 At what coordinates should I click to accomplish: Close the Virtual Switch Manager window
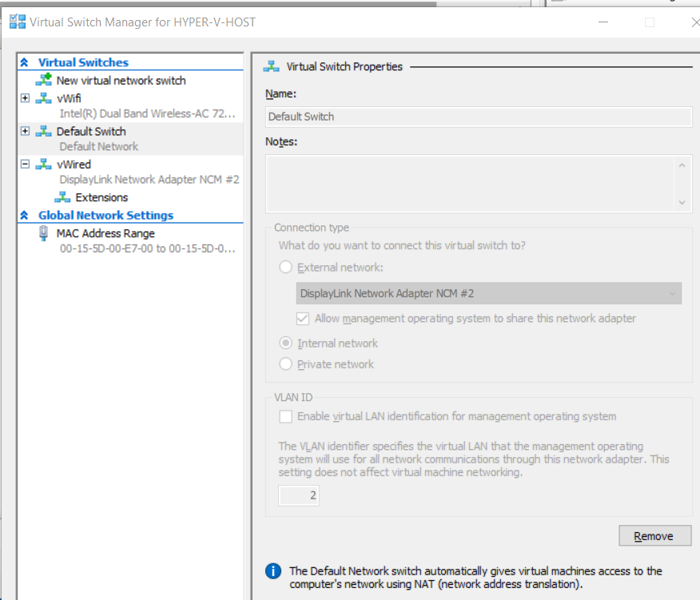point(695,22)
